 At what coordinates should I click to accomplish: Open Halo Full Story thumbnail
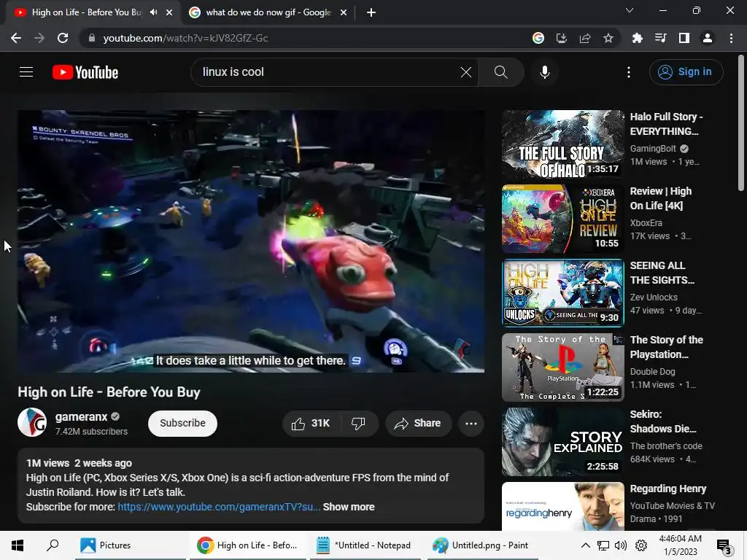point(563,144)
